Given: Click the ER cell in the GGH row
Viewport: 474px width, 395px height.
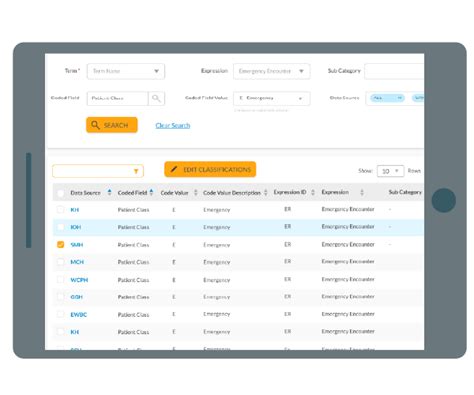Looking at the screenshot, I should [288, 296].
